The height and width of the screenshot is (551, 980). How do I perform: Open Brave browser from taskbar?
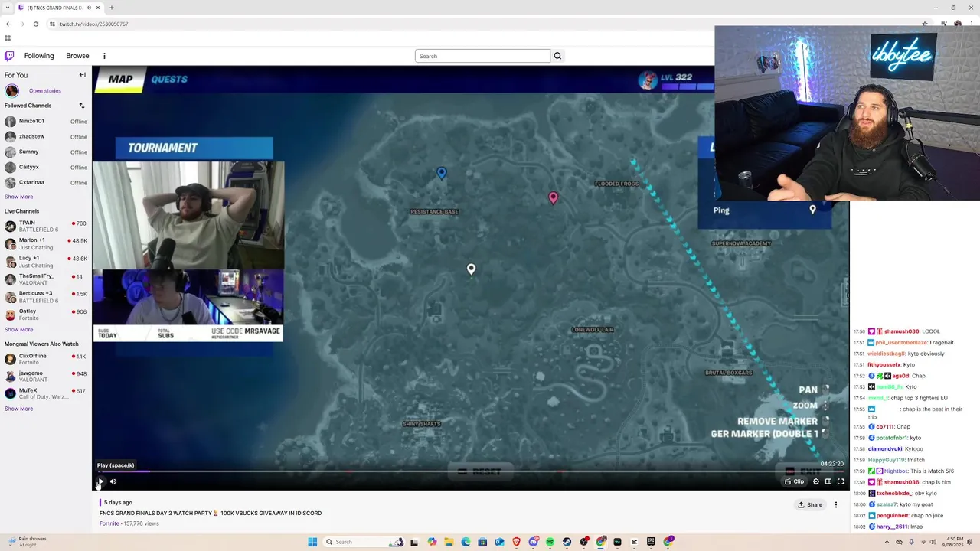pos(516,542)
